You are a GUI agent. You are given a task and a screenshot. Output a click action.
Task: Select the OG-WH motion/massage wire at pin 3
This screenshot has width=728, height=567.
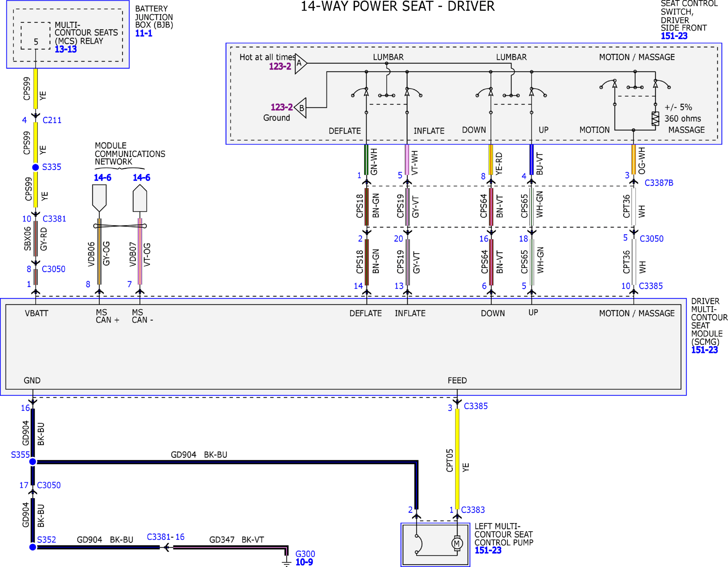coord(633,160)
